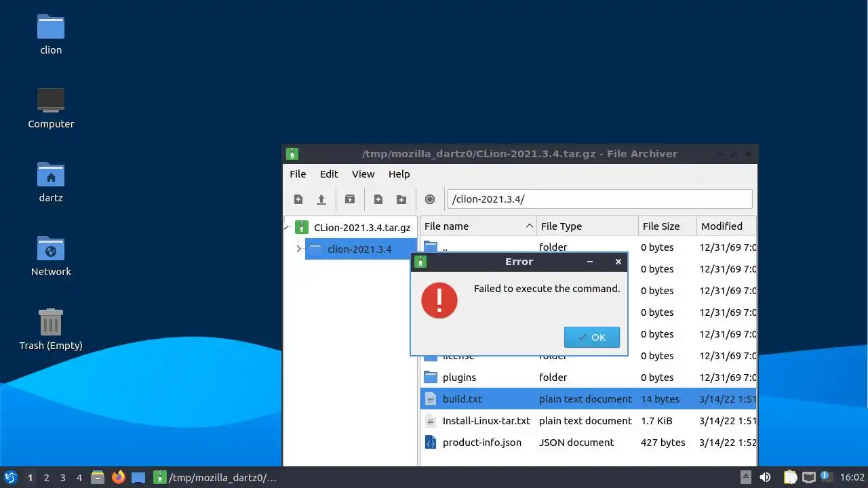Switch to workspace 1
Image resolution: width=868 pixels, height=488 pixels.
(30, 478)
